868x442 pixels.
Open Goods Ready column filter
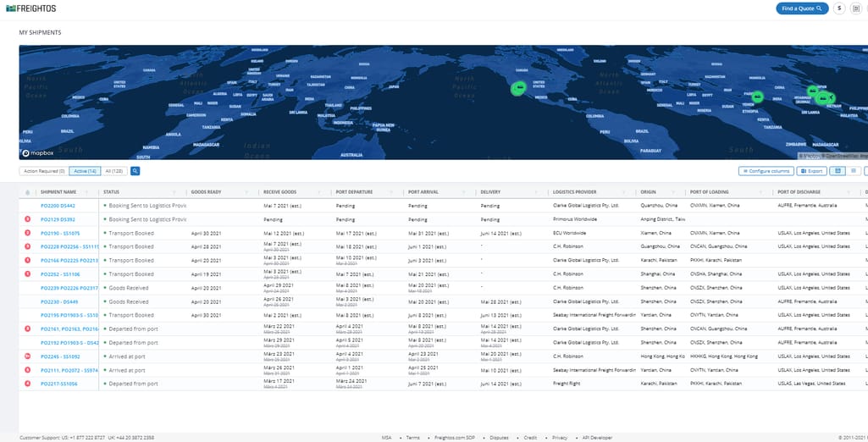[x=247, y=192]
